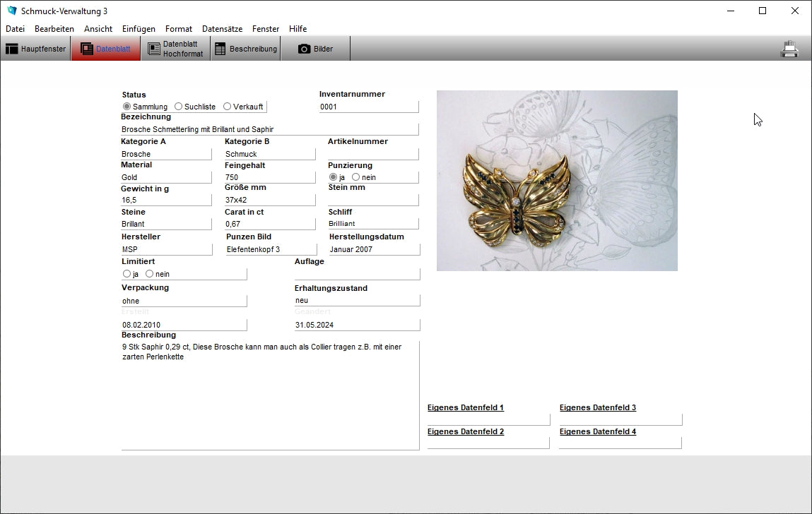Click into the Bezeichnung text field
Image resolution: width=812 pixels, height=514 pixels.
[269, 129]
